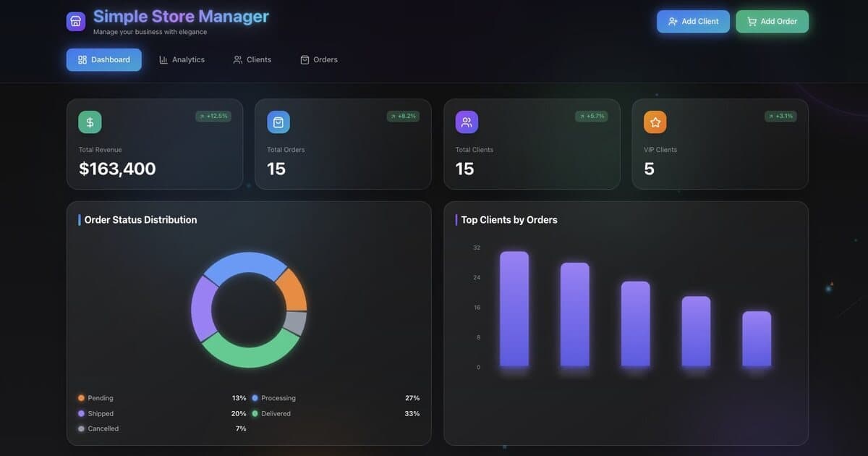Viewport: 868px width, 456px height.
Task: Click the 13% Pending percentage
Action: (239, 398)
